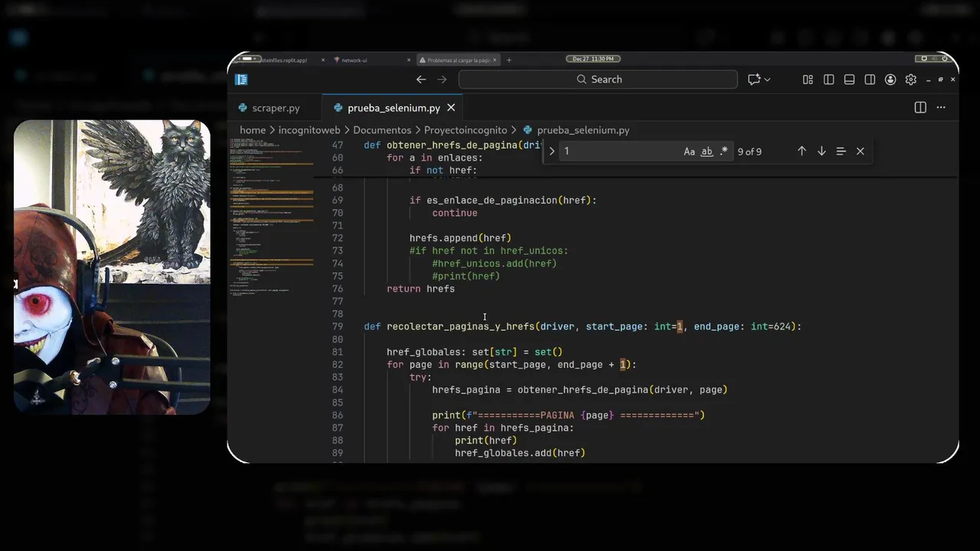The height and width of the screenshot is (551, 980).
Task: Open Customize Layout icon
Action: click(x=808, y=80)
